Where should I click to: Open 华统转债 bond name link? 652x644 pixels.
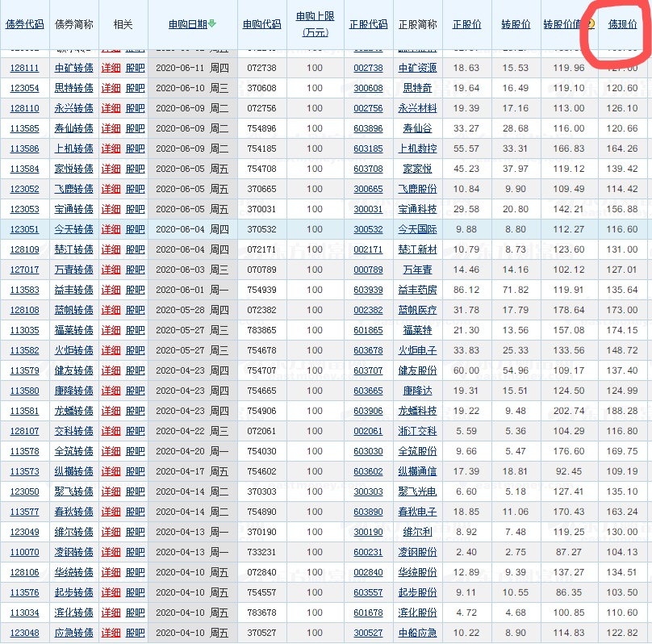[74, 572]
